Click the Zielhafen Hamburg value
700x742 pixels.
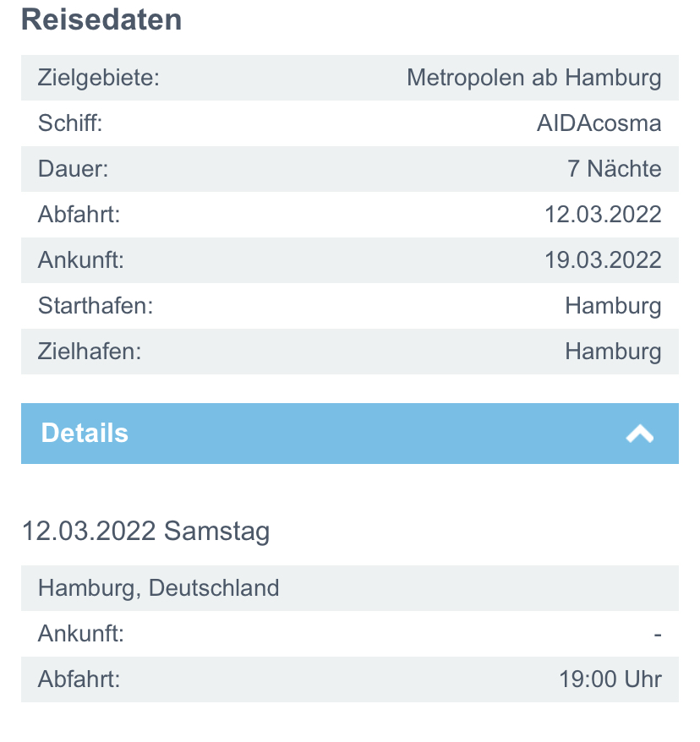click(x=613, y=351)
